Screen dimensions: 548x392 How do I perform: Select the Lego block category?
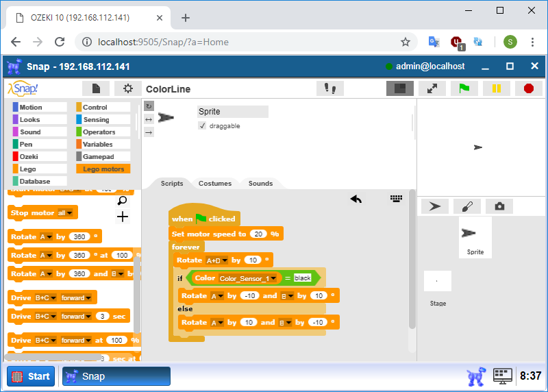pyautogui.click(x=40, y=169)
